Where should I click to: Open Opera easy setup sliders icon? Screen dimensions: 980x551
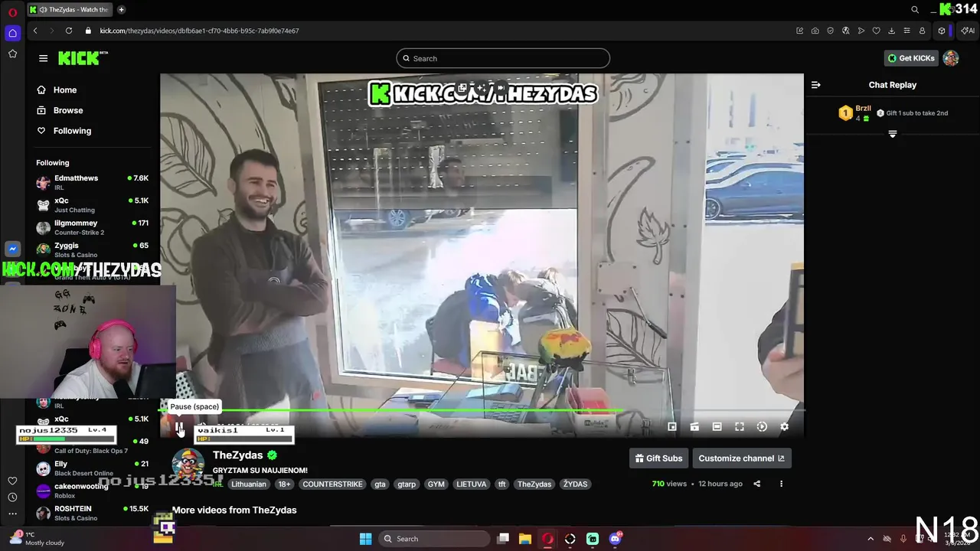(x=906, y=31)
